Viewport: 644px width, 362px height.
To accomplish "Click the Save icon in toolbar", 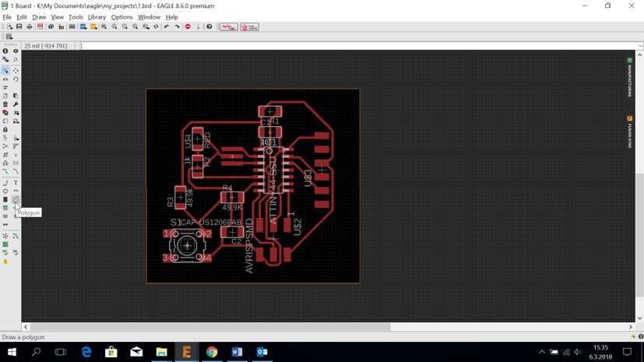I will coord(19,26).
